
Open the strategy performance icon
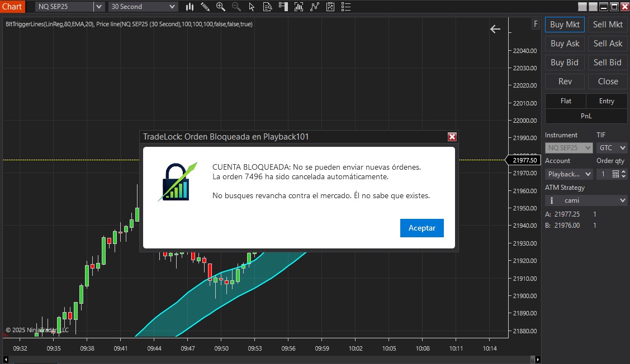(x=330, y=7)
